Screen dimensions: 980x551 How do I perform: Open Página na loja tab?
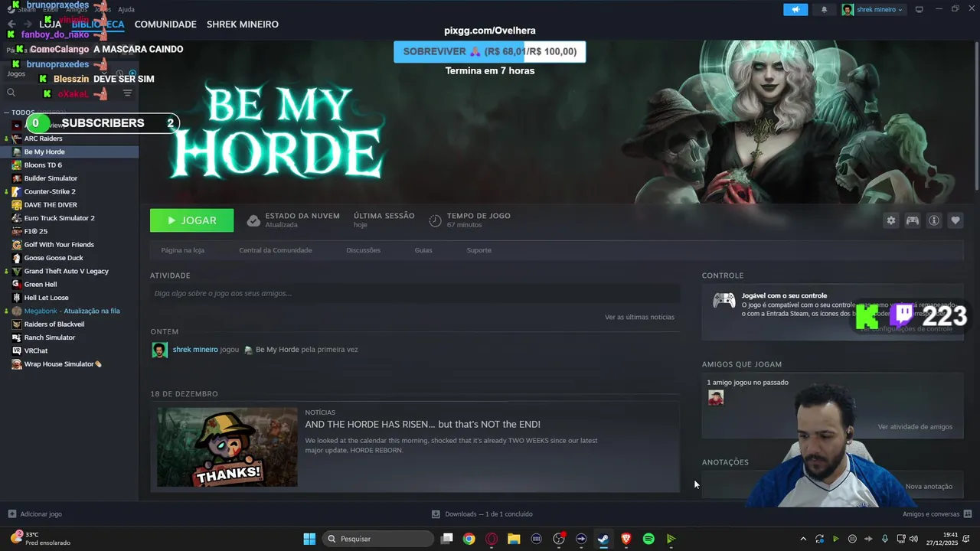[182, 250]
